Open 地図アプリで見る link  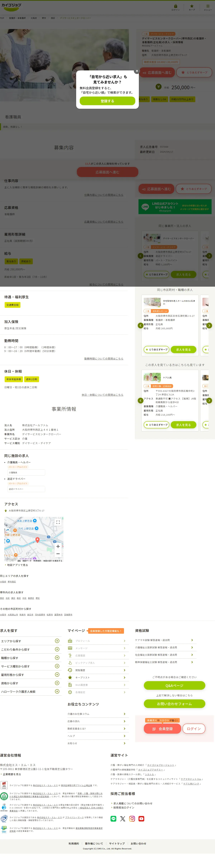click(x=17, y=565)
